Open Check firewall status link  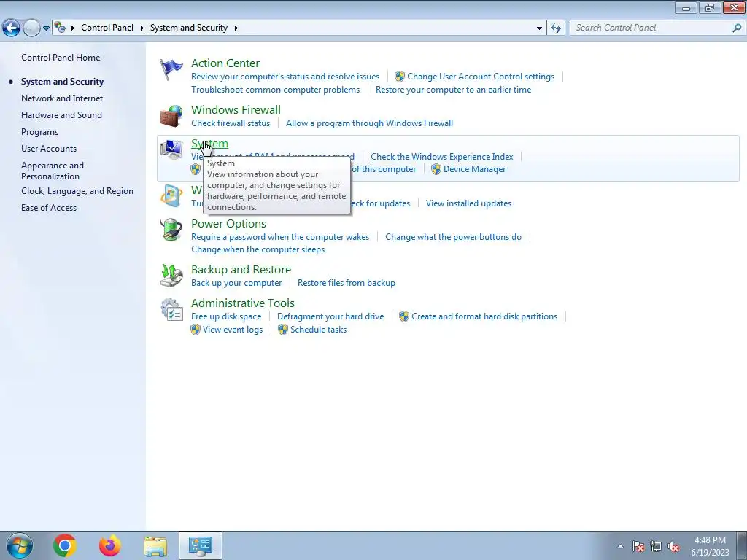[231, 122]
